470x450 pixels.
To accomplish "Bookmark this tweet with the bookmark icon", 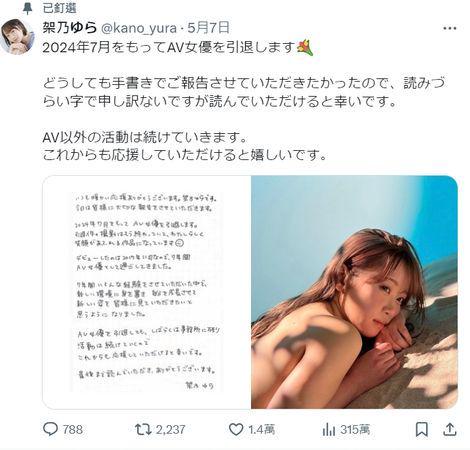I will (x=422, y=429).
